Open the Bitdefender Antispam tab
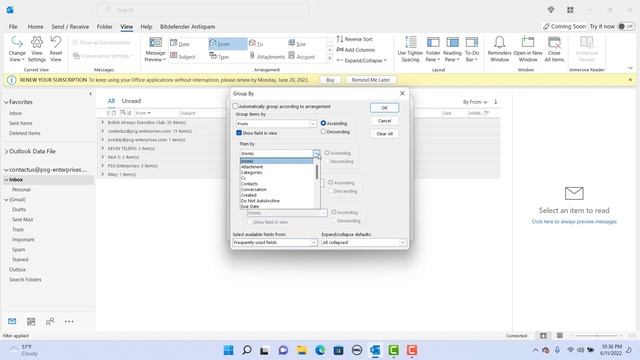The height and width of the screenshot is (360, 640). point(187,27)
